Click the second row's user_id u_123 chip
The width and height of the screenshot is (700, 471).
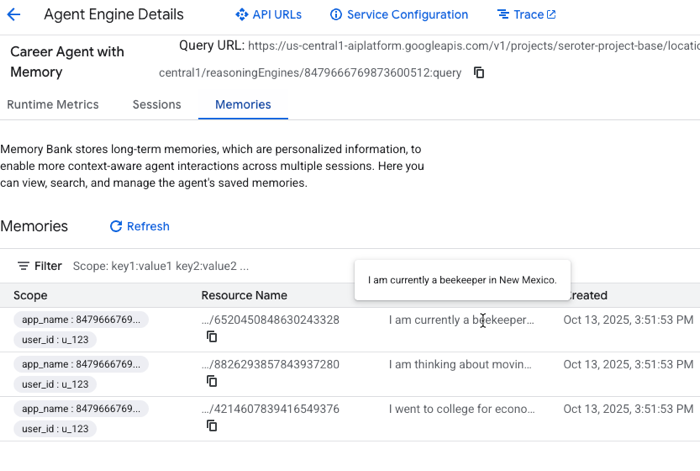point(56,384)
